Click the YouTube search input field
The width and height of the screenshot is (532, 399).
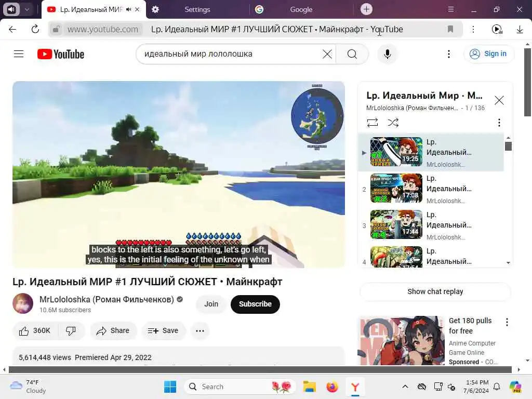click(x=232, y=54)
